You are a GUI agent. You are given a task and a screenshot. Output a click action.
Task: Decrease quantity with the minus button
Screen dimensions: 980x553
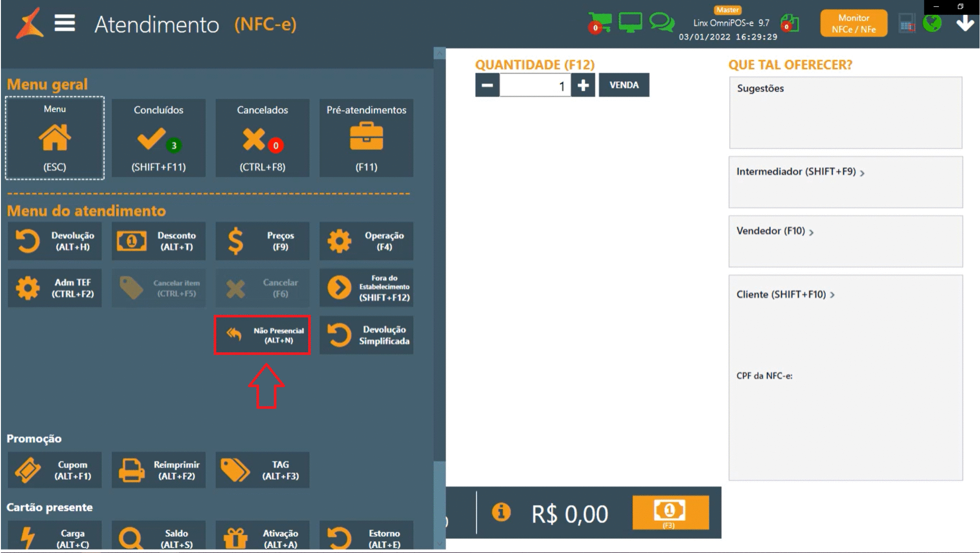[487, 85]
